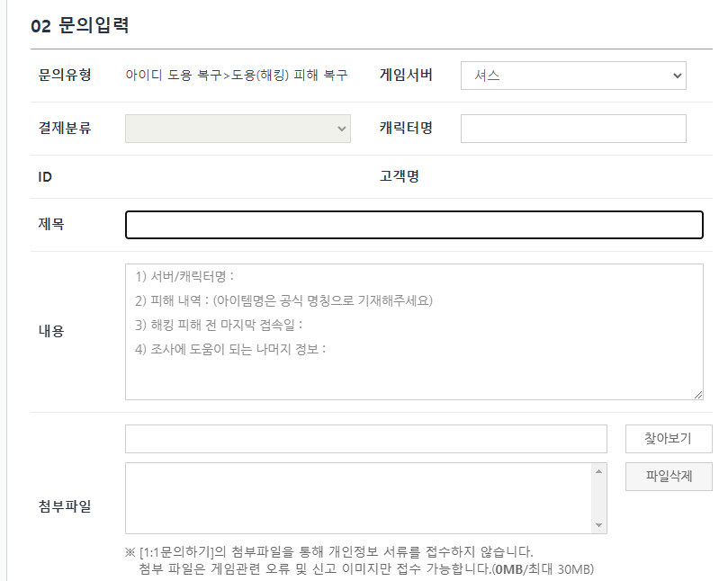Open the disabled 결제분류 dropdown

tap(238, 129)
